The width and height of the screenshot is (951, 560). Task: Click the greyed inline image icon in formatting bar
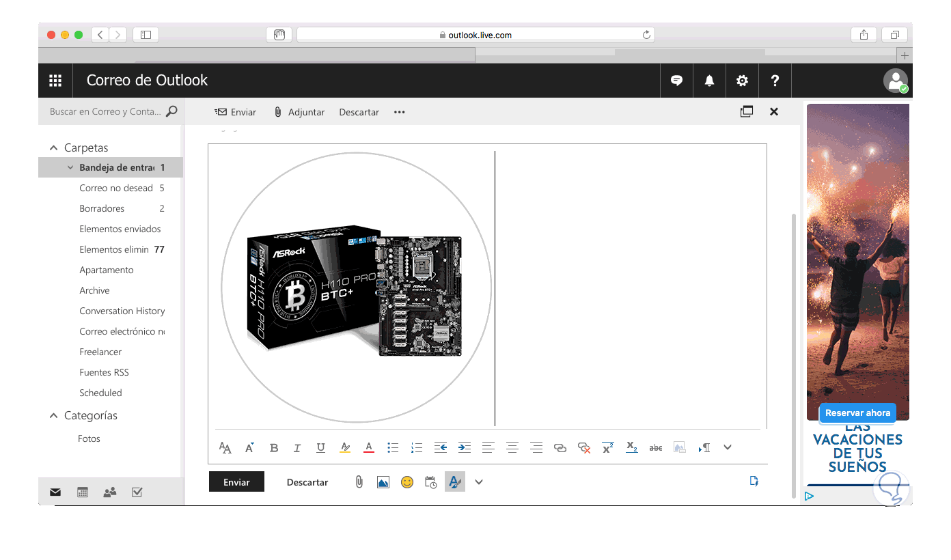pos(680,448)
